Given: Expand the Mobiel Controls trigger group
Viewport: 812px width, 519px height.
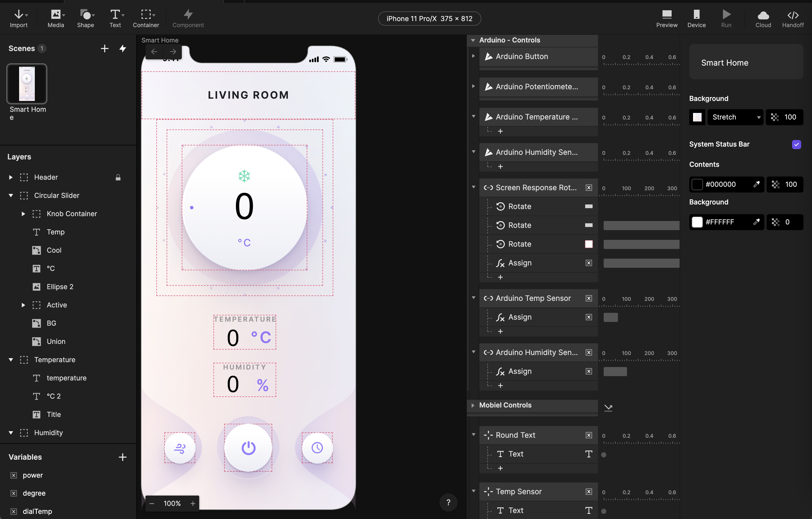Looking at the screenshot, I should (473, 405).
